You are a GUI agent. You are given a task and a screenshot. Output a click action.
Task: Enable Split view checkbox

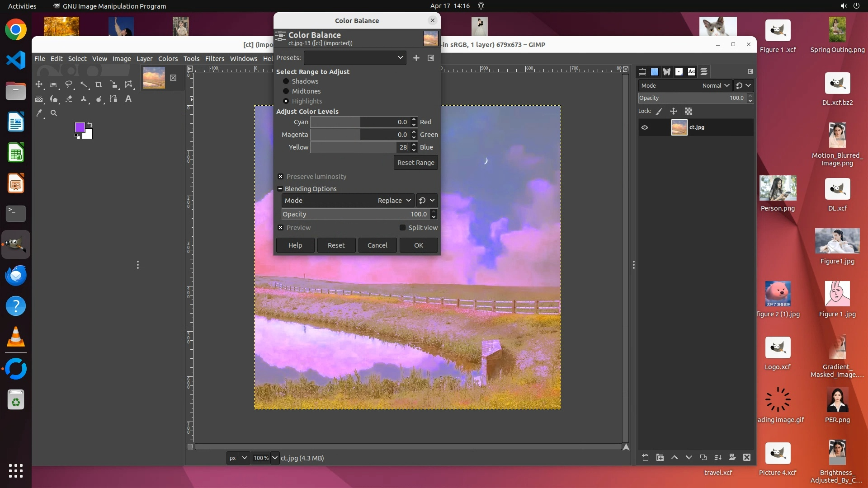tap(402, 228)
